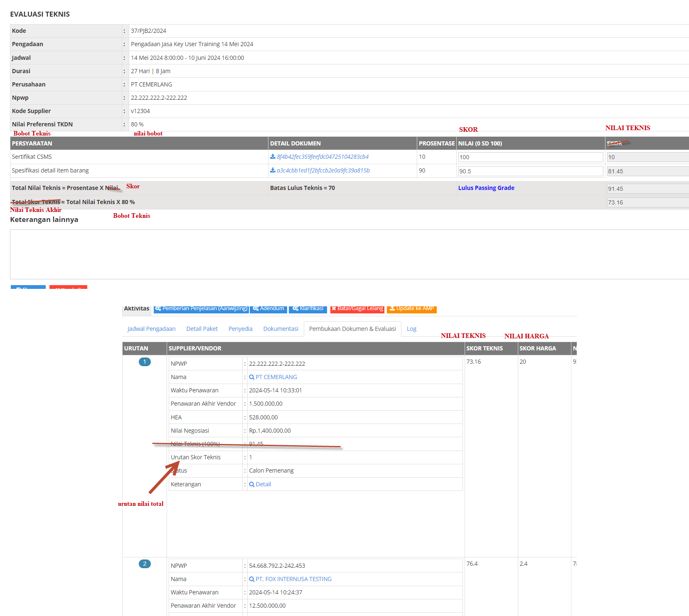
Task: View Keterangan Detail for PT CEMERLANG
Action: pyautogui.click(x=263, y=484)
